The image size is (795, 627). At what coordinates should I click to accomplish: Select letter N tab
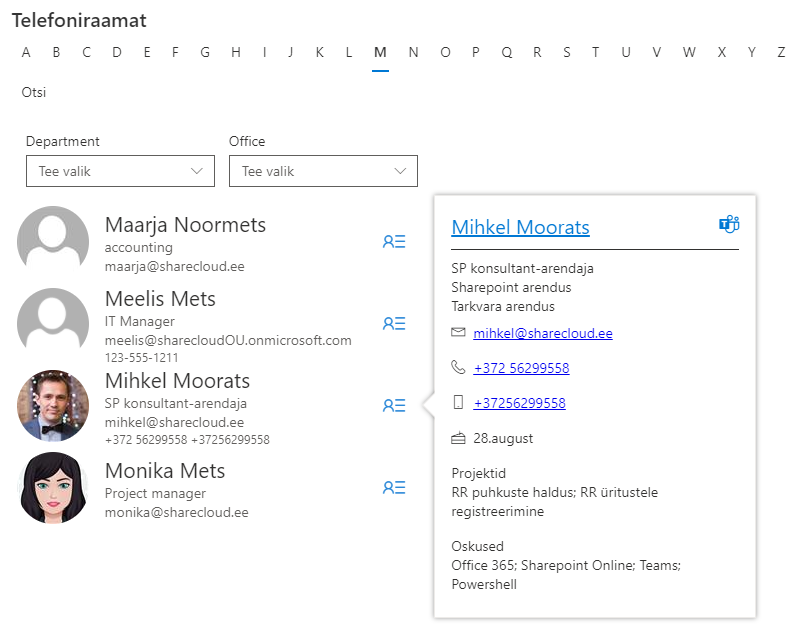[x=413, y=52]
